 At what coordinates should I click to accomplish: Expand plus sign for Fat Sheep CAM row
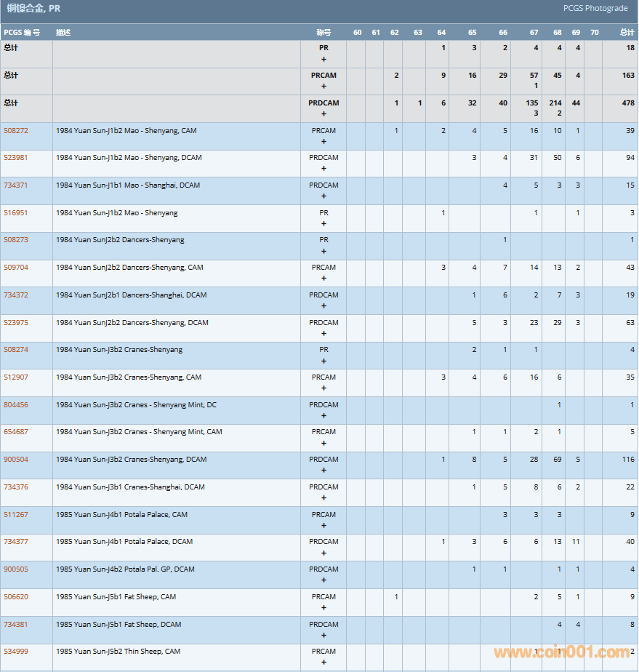[323, 607]
